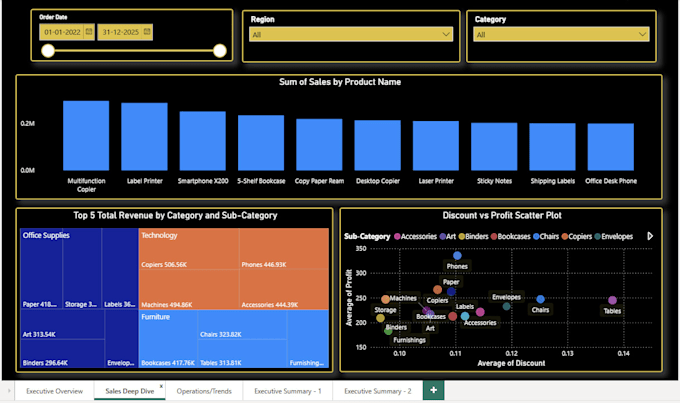Click the start date input field
This screenshot has height=403, width=680.
pos(62,32)
